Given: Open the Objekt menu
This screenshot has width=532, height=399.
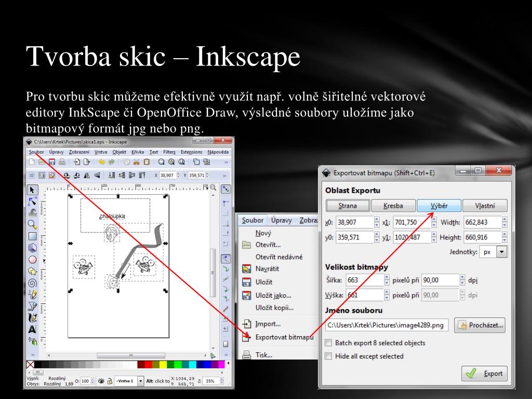Looking at the screenshot, I should (119, 152).
